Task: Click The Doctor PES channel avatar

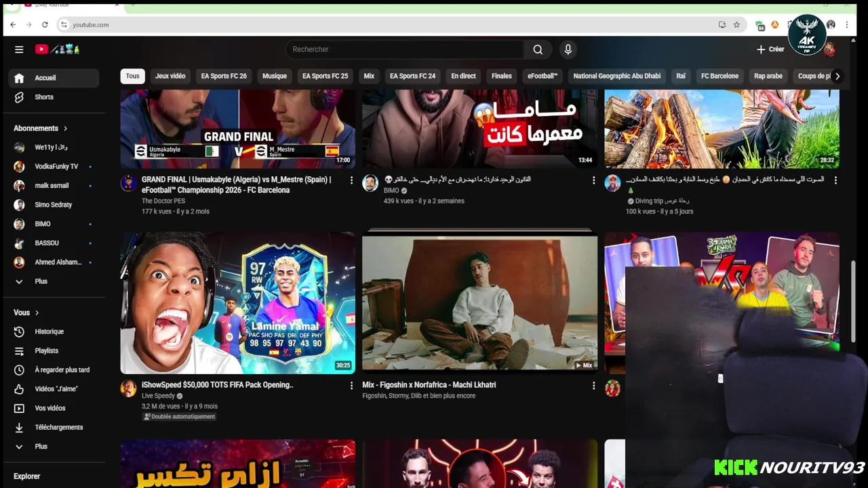Action: [x=128, y=183]
